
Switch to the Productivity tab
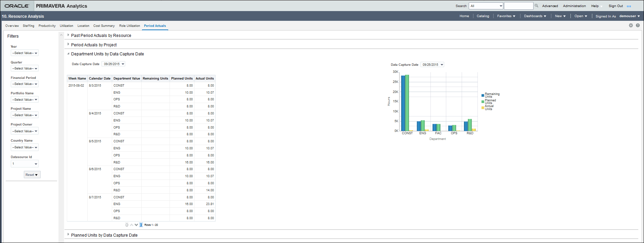pos(47,26)
